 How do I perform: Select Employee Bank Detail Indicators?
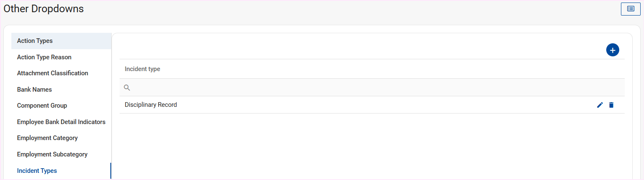61,122
